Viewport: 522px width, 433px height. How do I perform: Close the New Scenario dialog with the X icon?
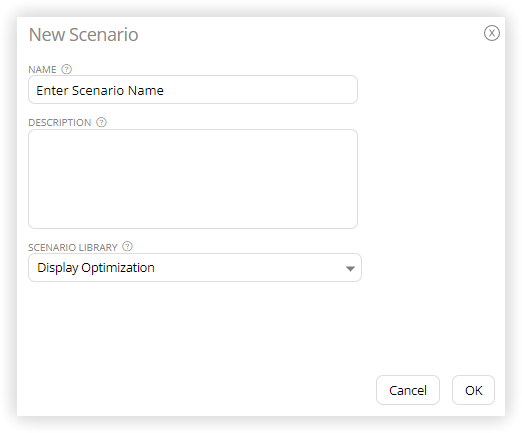491,33
